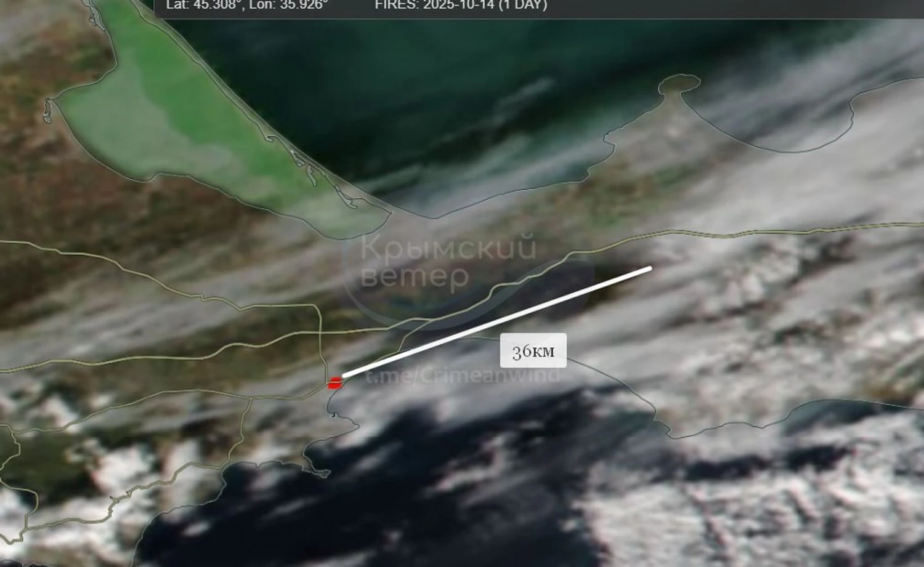Image resolution: width=924 pixels, height=567 pixels.
Task: Click the t.me/Crimeanwind watermark link
Action: (x=462, y=374)
